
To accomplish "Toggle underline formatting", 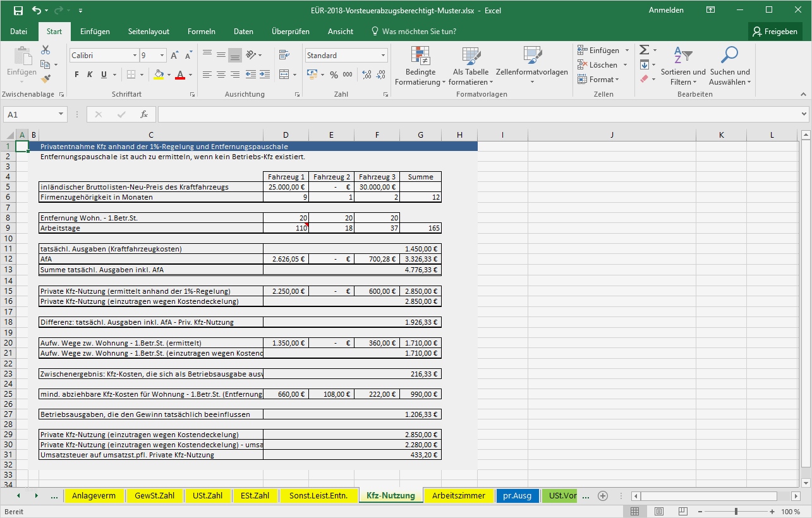I will coord(103,75).
